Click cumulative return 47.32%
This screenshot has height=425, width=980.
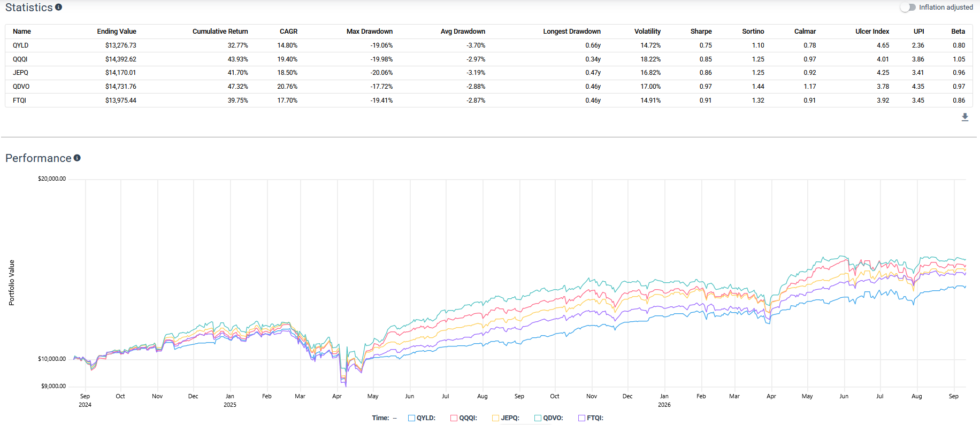tap(238, 87)
